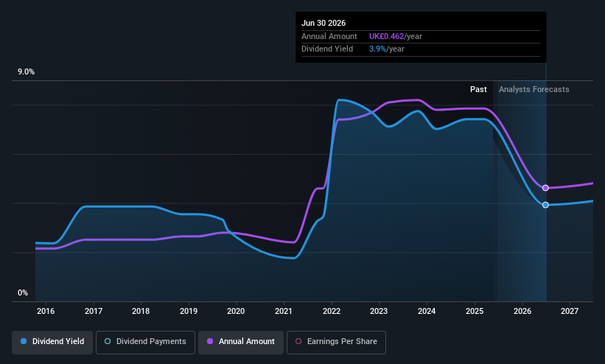The height and width of the screenshot is (364, 605).
Task: Click the 9.0% y-axis label
Action: click(27, 71)
